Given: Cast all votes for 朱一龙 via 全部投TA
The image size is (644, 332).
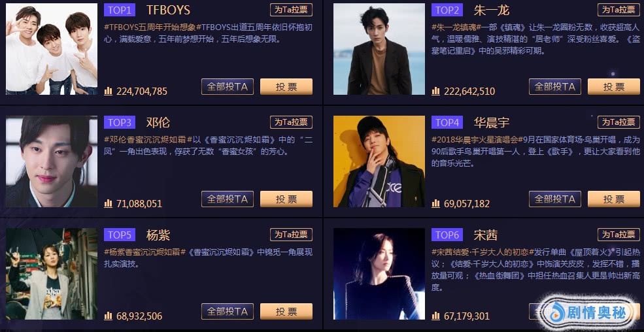Looking at the screenshot, I should [555, 86].
